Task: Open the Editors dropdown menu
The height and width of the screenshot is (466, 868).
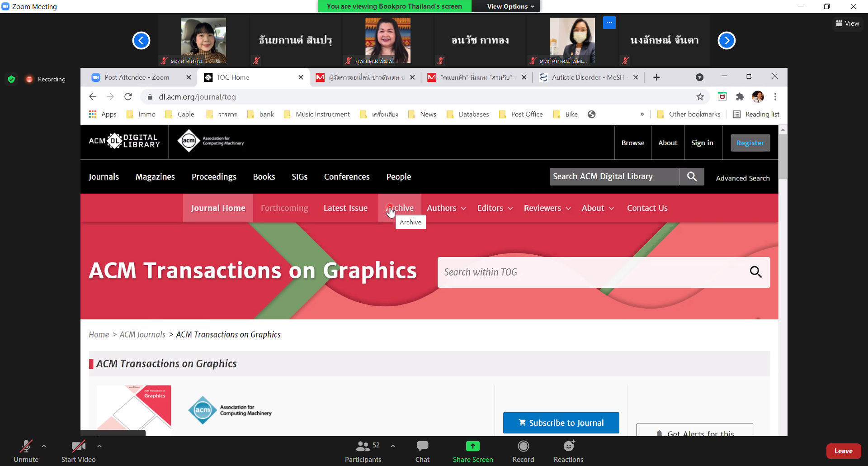Action: (x=495, y=208)
